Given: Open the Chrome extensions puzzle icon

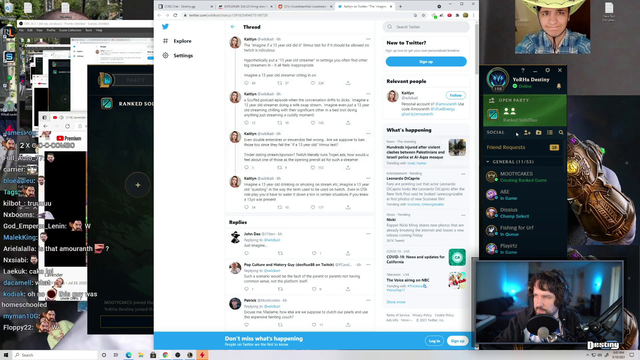Looking at the screenshot, I should [x=458, y=15].
